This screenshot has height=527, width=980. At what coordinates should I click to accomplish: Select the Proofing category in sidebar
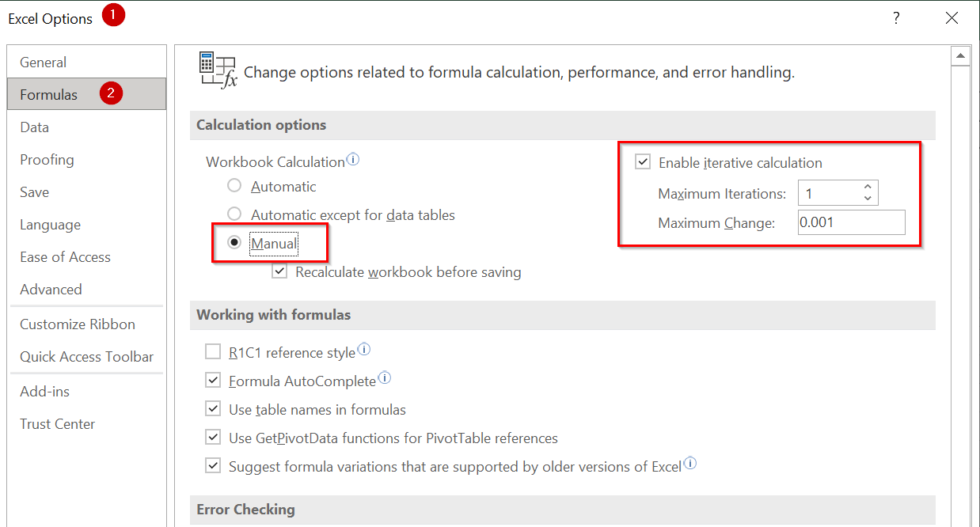(46, 159)
